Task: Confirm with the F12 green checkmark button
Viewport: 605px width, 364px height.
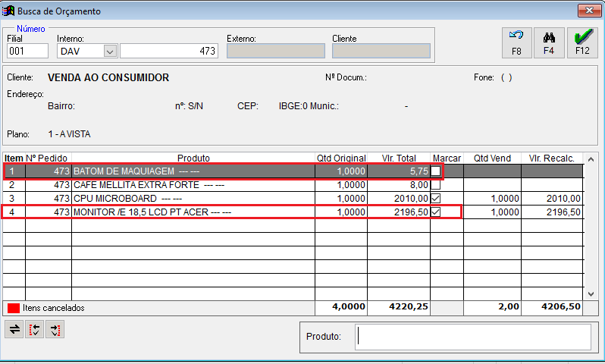Action: click(x=581, y=42)
